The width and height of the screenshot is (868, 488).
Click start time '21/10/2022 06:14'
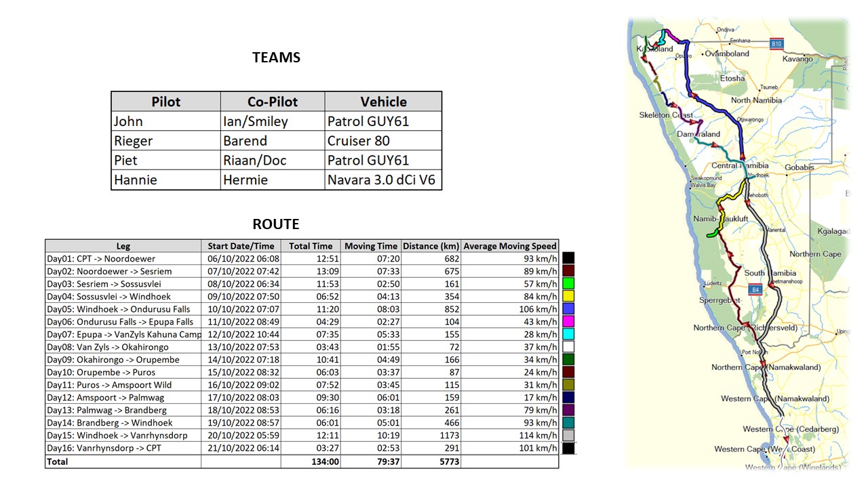pyautogui.click(x=241, y=448)
